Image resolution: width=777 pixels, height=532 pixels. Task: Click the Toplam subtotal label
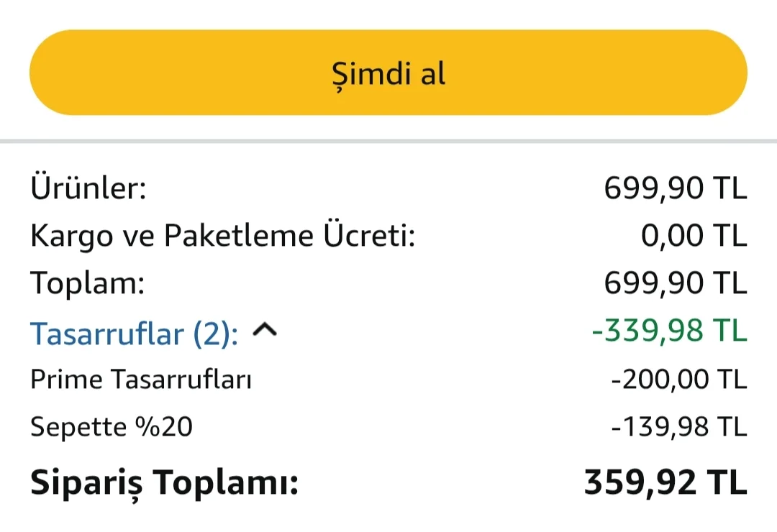(87, 283)
